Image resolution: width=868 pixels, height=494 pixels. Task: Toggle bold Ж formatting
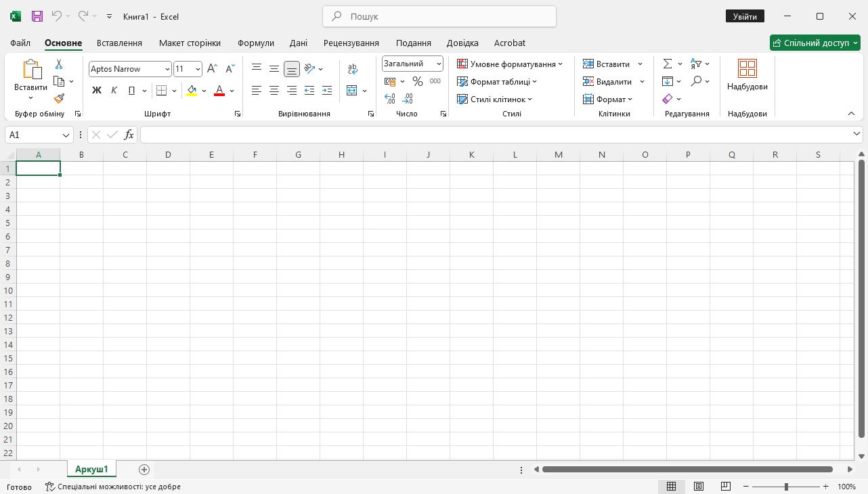[x=96, y=90]
